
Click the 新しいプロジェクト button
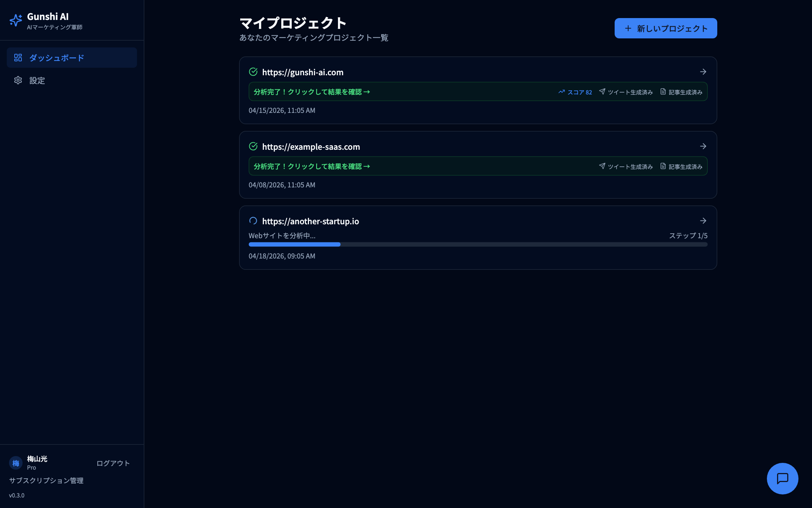[x=665, y=28]
